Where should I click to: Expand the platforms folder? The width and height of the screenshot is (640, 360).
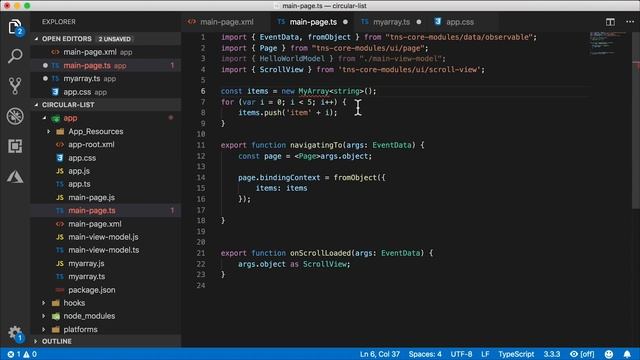click(x=44, y=329)
